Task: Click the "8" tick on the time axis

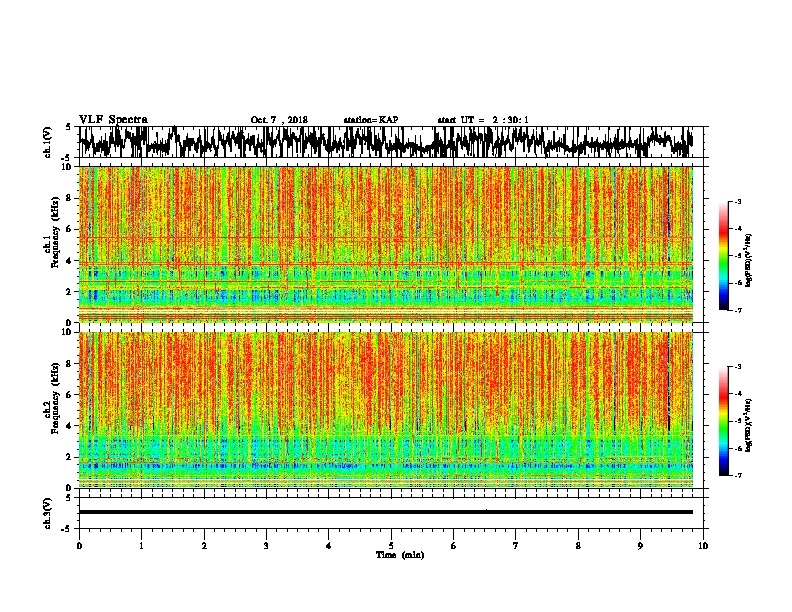Action: (578, 546)
